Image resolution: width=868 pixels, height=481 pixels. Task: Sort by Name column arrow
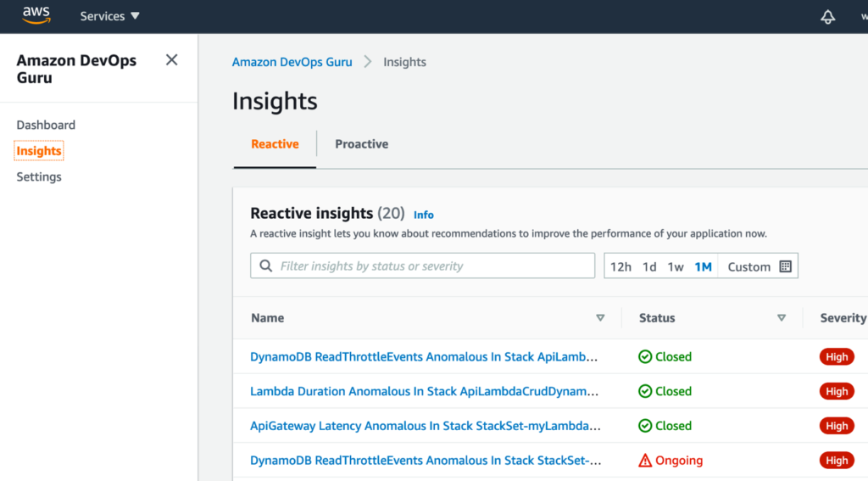tap(600, 318)
